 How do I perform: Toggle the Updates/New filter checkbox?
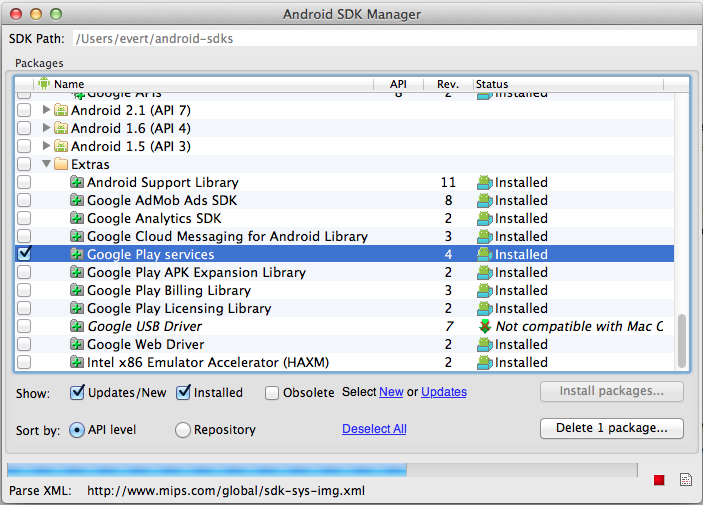(x=77, y=393)
